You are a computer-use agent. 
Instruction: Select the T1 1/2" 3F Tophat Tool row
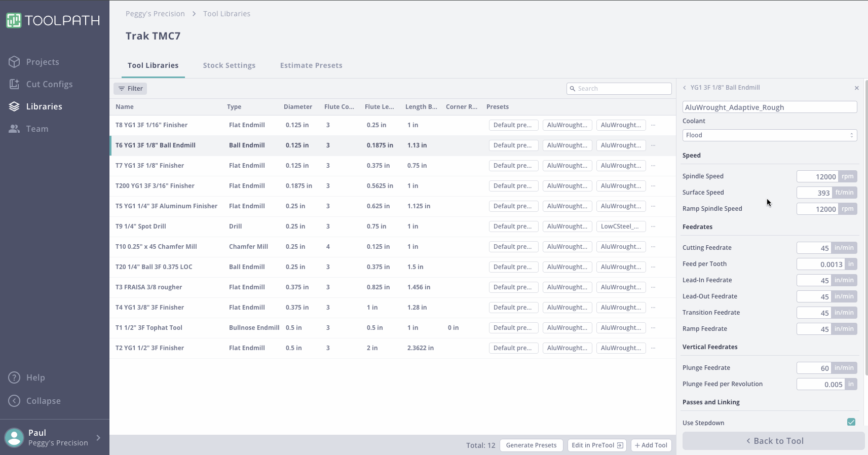click(393, 328)
